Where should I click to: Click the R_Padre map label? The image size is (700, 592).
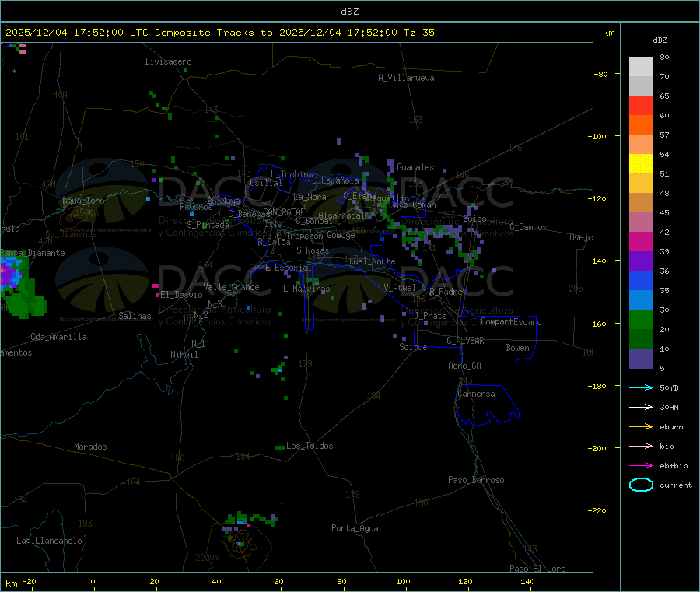click(x=446, y=292)
